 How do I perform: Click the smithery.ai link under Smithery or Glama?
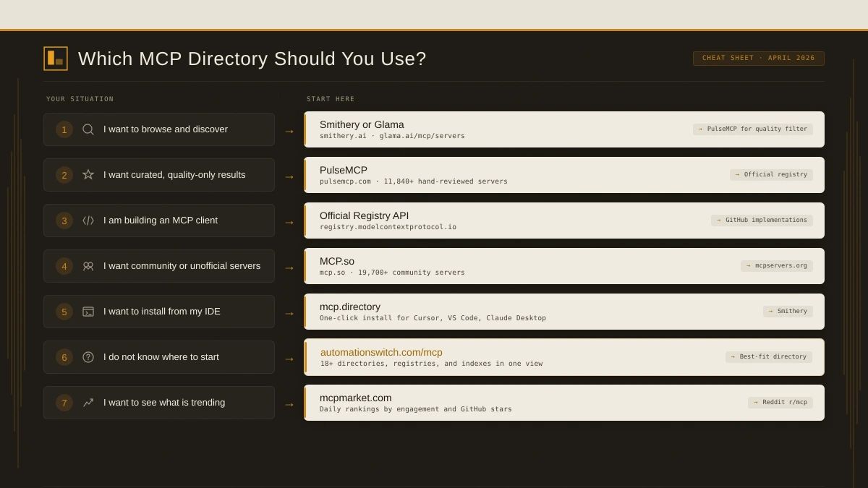(x=343, y=135)
